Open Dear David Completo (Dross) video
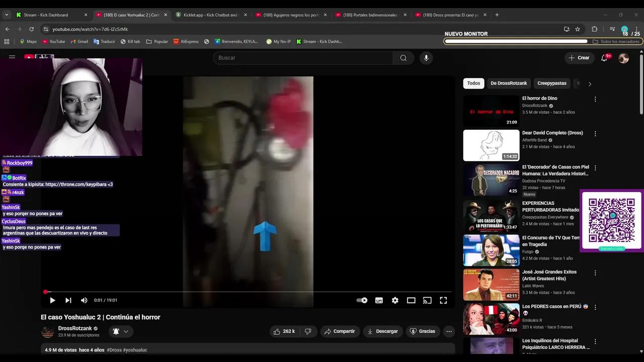This screenshot has width=644, height=362. (x=552, y=133)
